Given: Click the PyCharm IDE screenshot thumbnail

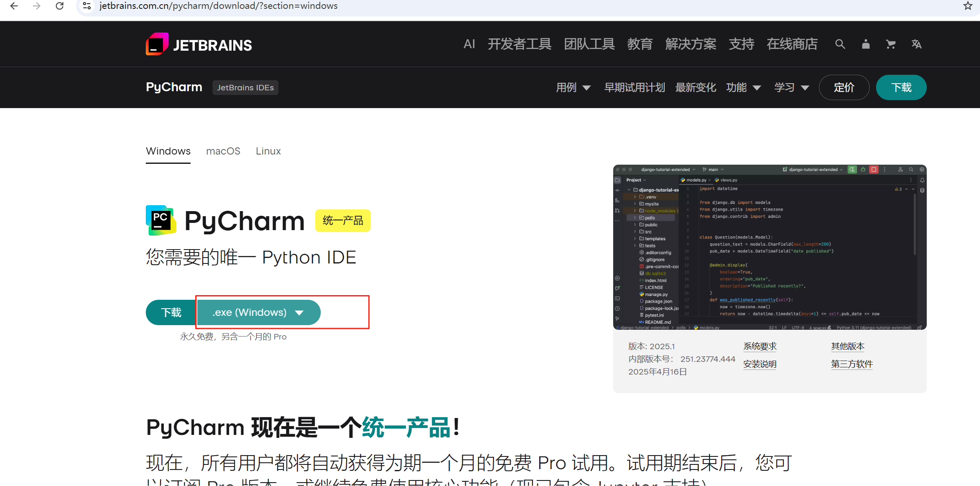Looking at the screenshot, I should click(770, 247).
